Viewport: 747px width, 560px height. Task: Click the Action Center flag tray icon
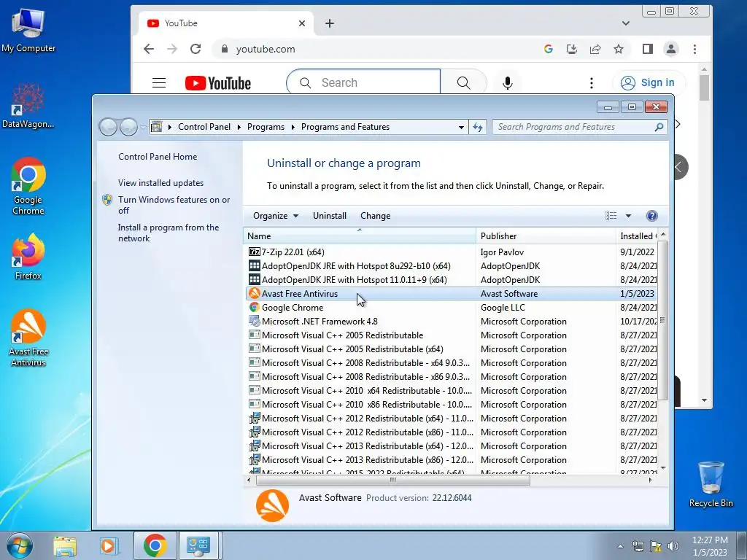point(656,546)
